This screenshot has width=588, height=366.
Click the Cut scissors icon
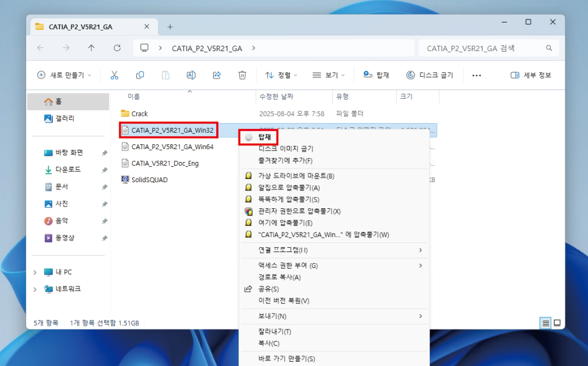pos(114,76)
